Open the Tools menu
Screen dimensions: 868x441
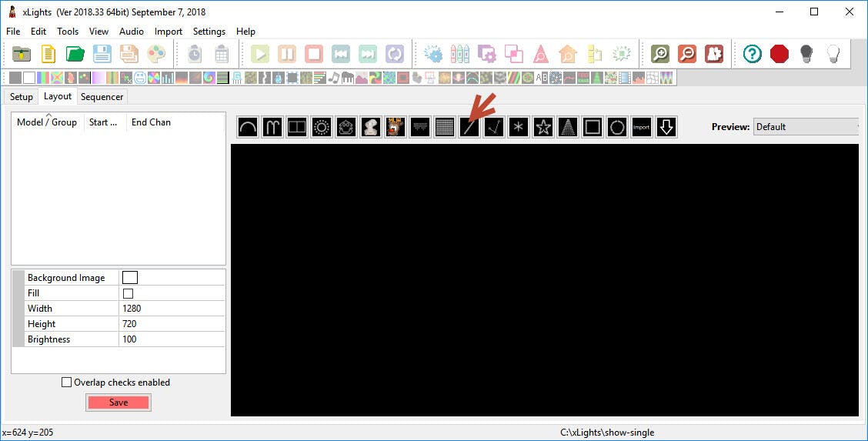click(x=68, y=32)
